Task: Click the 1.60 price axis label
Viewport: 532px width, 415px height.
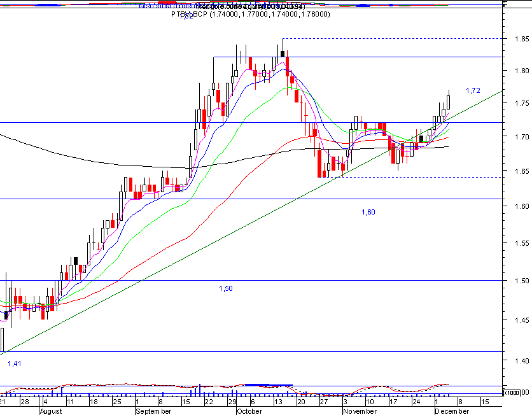Action: (x=522, y=206)
